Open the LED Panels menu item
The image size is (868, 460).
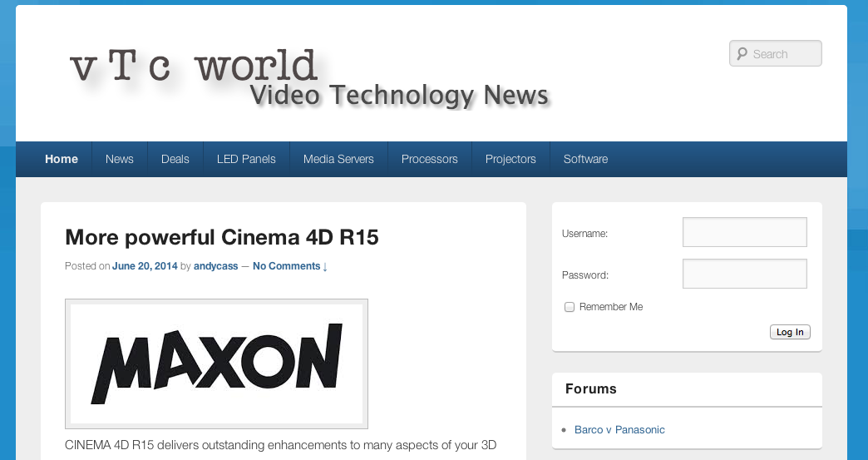(246, 159)
